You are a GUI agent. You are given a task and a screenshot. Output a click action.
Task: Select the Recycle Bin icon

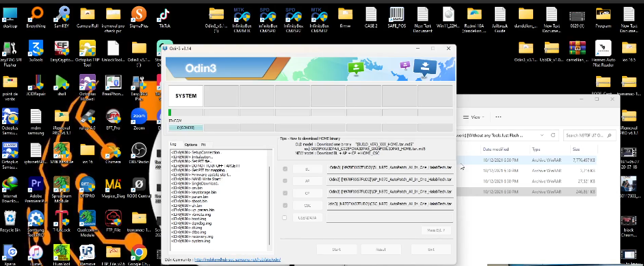10,222
